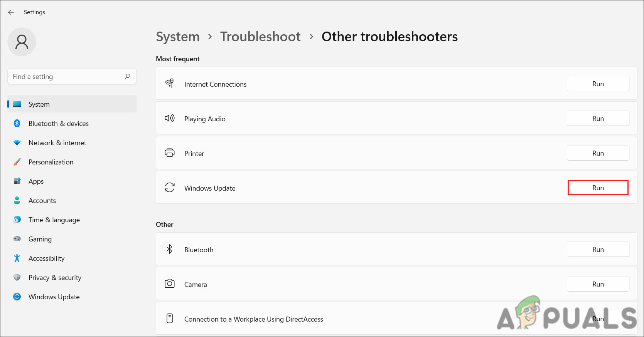This screenshot has width=644, height=337.
Task: Run the Internet Connections troubleshooter
Action: click(x=598, y=84)
